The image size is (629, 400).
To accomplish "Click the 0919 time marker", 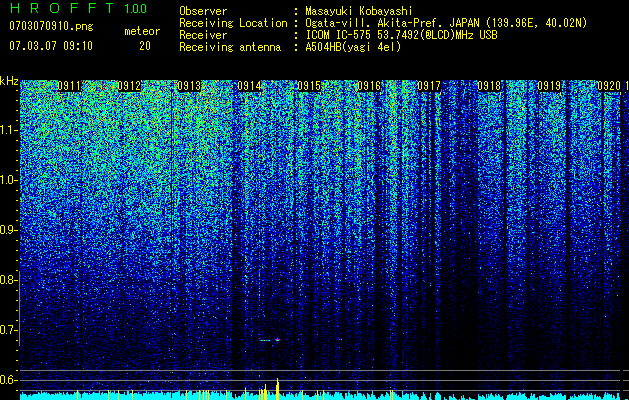I will pos(549,86).
